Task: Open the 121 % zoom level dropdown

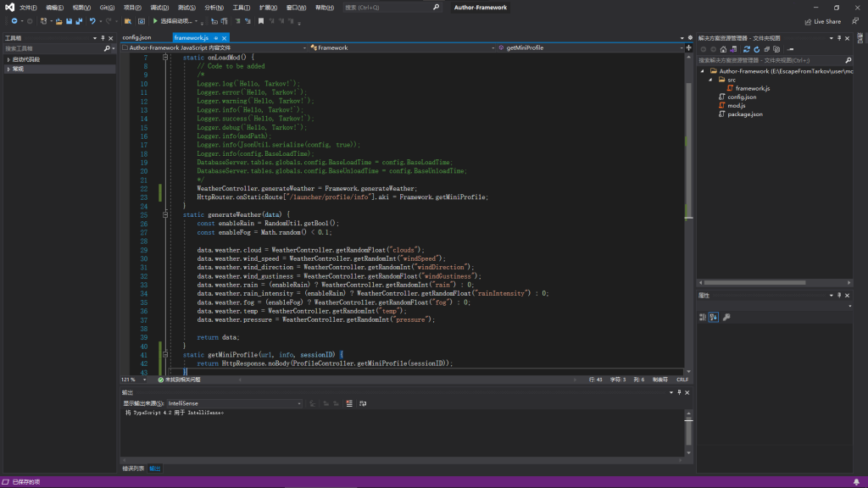Action: click(x=133, y=380)
